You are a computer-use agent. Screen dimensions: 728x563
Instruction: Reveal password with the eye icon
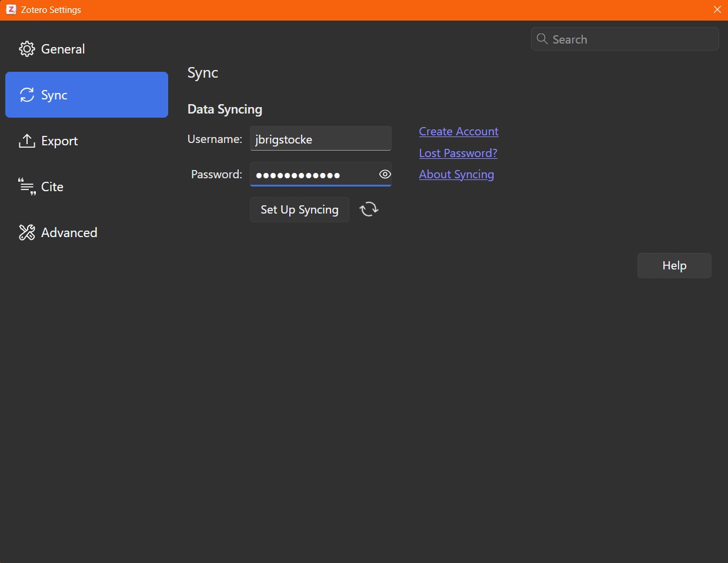coord(385,174)
